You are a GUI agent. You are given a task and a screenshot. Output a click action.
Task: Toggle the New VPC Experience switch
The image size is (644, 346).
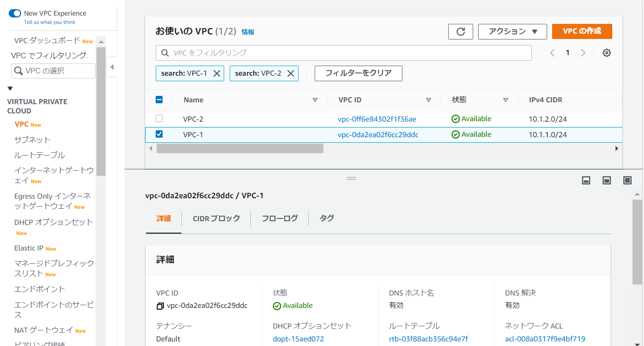click(15, 13)
